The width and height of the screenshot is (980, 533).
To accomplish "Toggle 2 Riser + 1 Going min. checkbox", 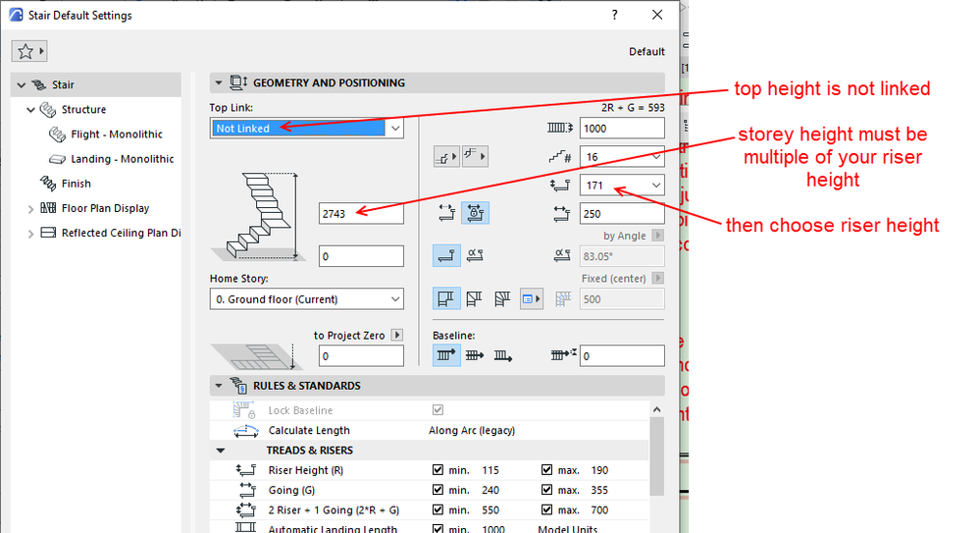I will [x=438, y=509].
